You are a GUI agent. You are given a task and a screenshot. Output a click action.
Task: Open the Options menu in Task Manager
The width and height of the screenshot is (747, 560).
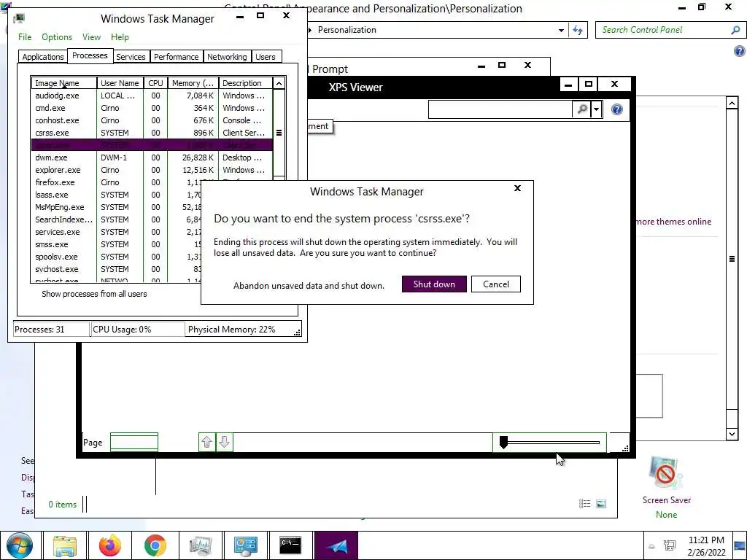pyautogui.click(x=57, y=37)
